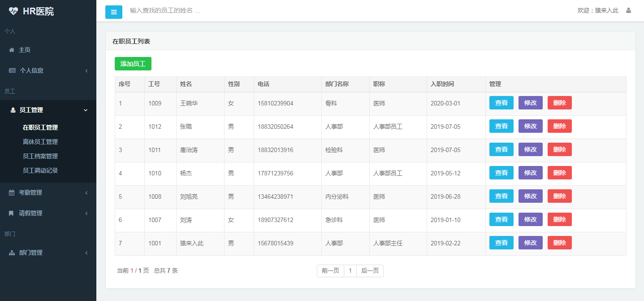Click the user avatar icon at top right

coord(628,10)
